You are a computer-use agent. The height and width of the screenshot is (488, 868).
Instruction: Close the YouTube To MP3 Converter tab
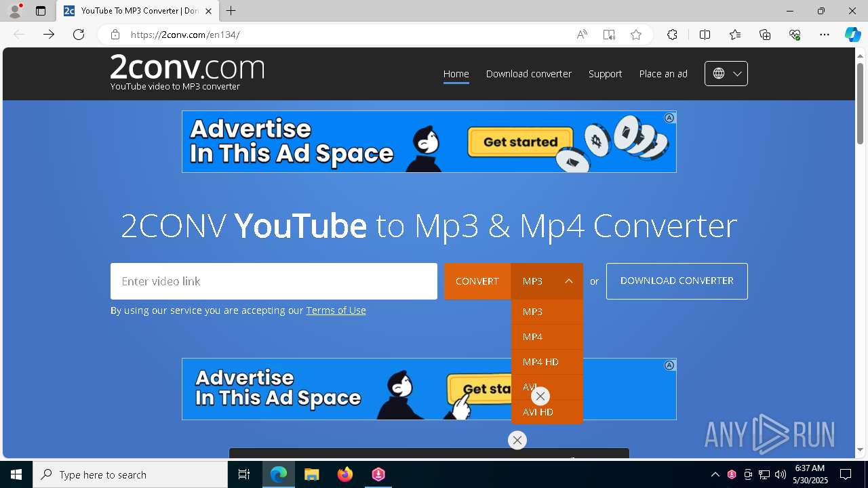pos(209,11)
